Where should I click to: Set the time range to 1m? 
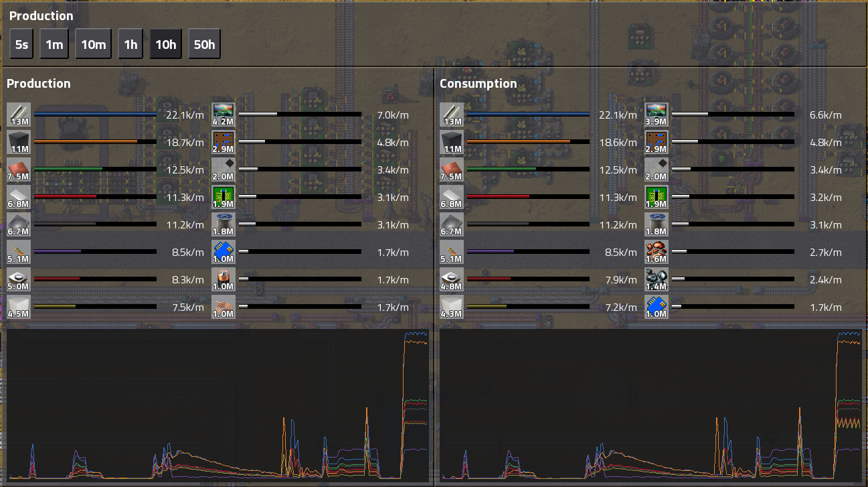tap(54, 44)
